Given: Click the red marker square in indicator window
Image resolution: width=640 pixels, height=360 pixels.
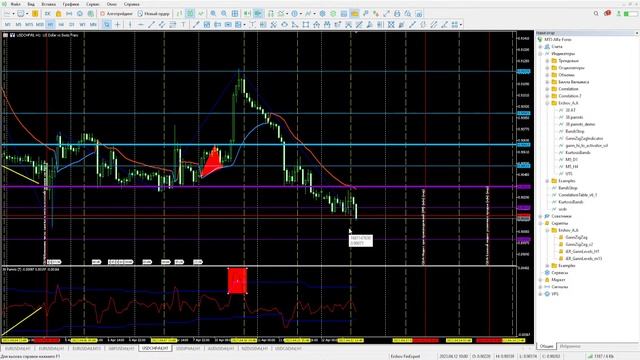Looking at the screenshot, I should [x=237, y=280].
